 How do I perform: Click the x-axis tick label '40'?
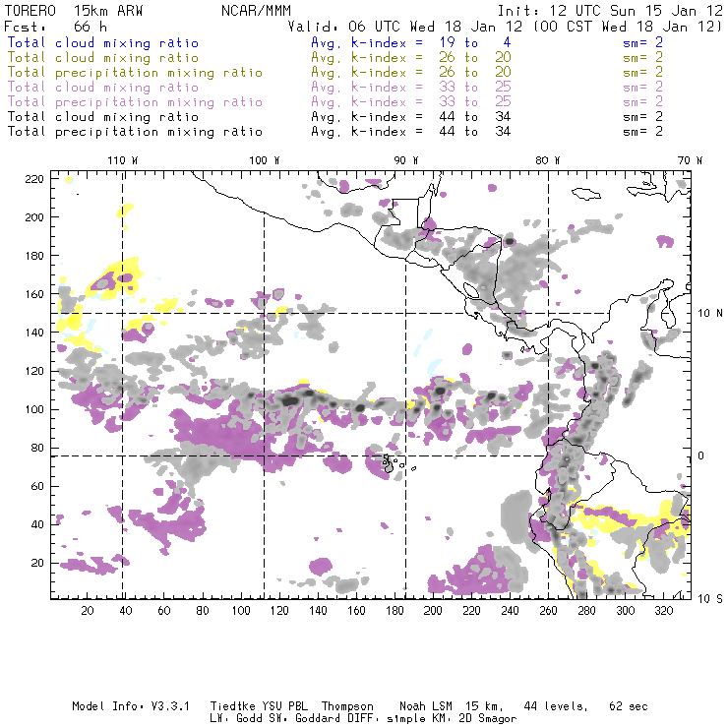(126, 611)
